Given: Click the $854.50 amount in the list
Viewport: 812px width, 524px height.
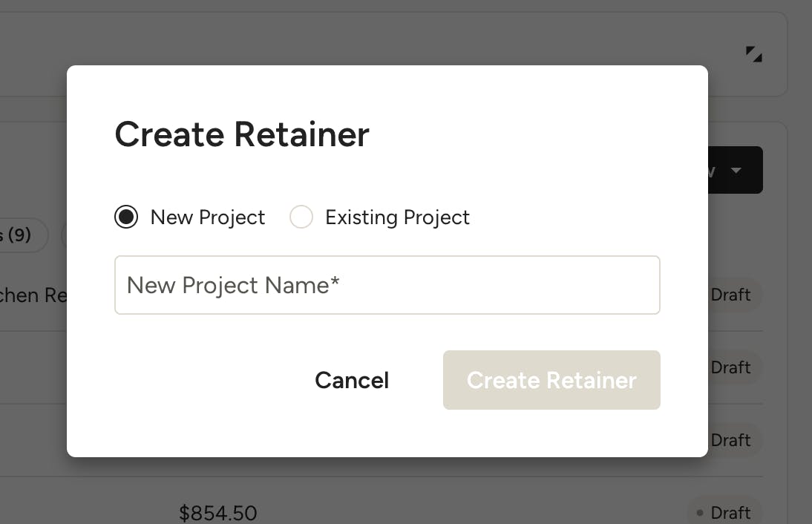Looking at the screenshot, I should click(x=218, y=513).
